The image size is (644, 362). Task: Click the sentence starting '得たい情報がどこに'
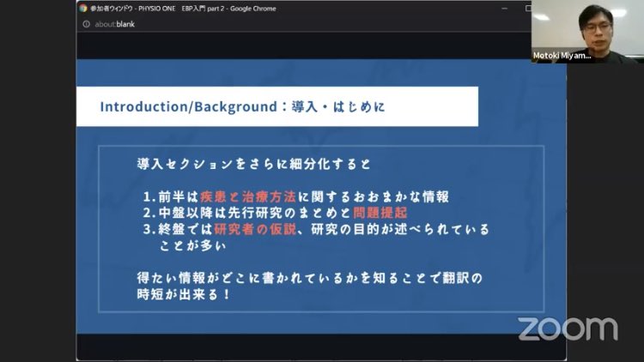click(x=310, y=278)
